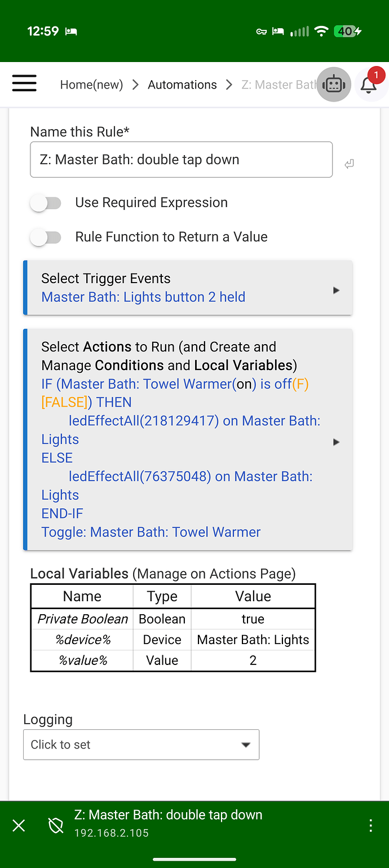
Task: Go to Automations breadcrumb
Action: [x=182, y=85]
